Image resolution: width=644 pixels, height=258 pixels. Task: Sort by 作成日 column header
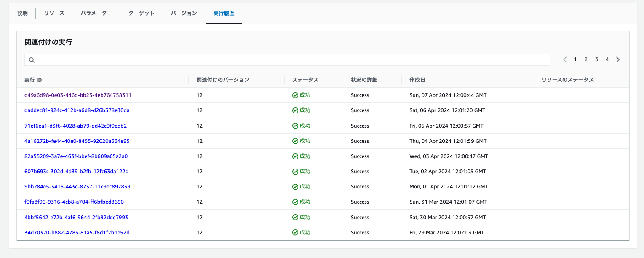417,80
